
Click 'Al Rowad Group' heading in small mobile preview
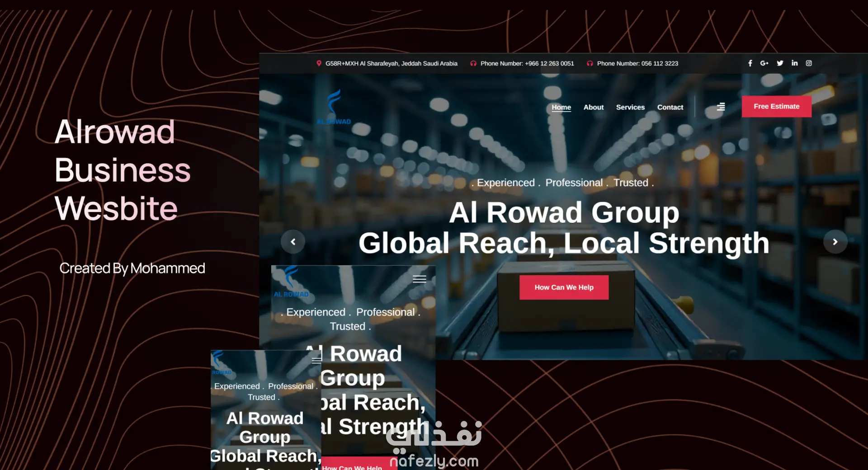coord(265,428)
